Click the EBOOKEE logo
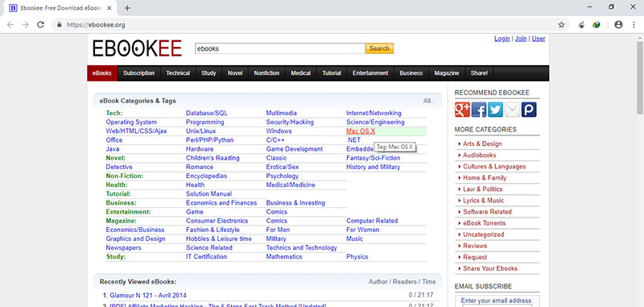This screenshot has height=307, width=644. tap(137, 48)
